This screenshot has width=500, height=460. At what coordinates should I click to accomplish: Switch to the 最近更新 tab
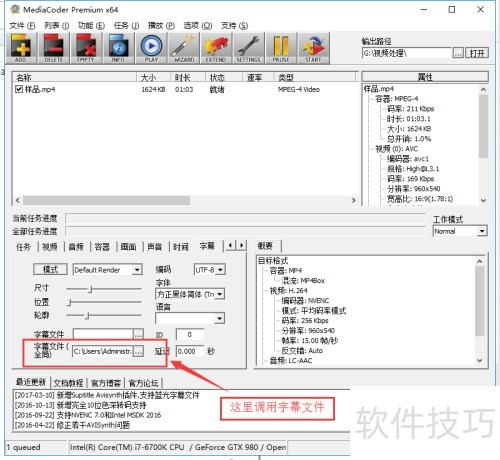(31, 382)
